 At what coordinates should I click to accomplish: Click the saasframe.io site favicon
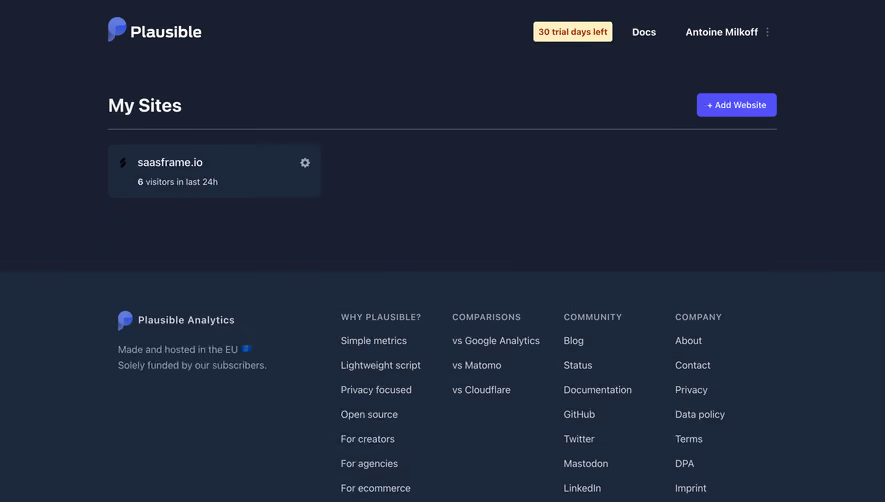(122, 163)
